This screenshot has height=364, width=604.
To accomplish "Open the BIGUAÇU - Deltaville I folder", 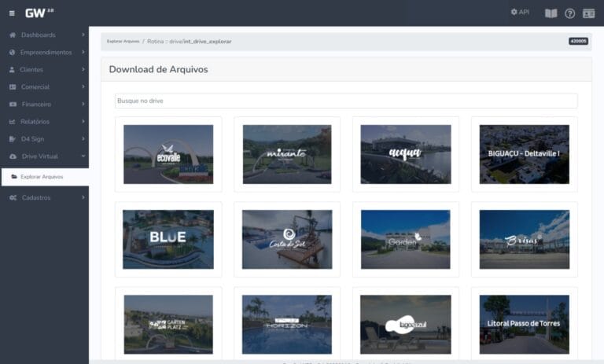I will pyautogui.click(x=524, y=154).
